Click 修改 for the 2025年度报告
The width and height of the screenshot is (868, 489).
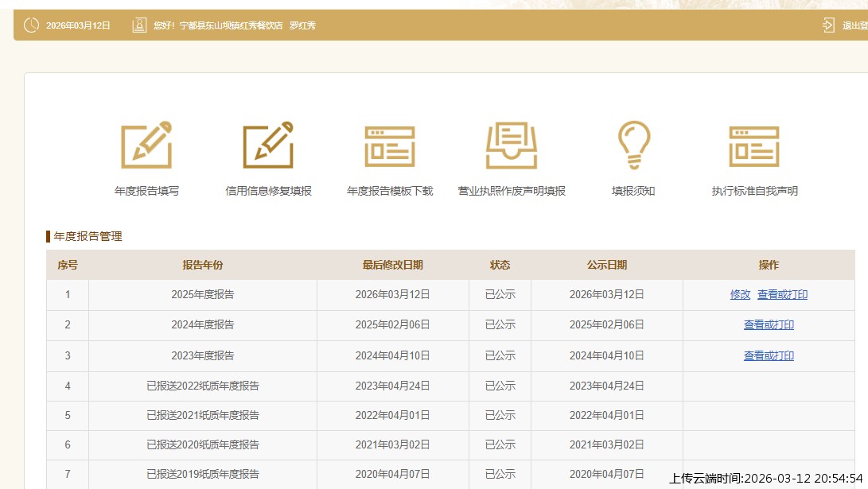click(740, 294)
